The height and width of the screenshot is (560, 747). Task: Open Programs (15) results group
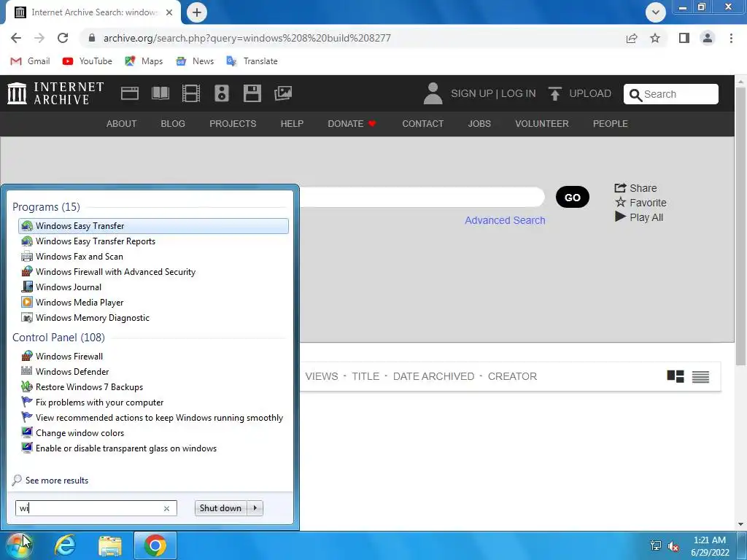coord(46,206)
